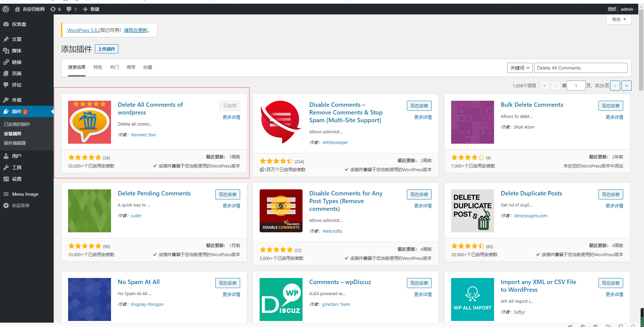Open the 关键词 search type dropdown
The width and height of the screenshot is (644, 327).
[x=520, y=68]
